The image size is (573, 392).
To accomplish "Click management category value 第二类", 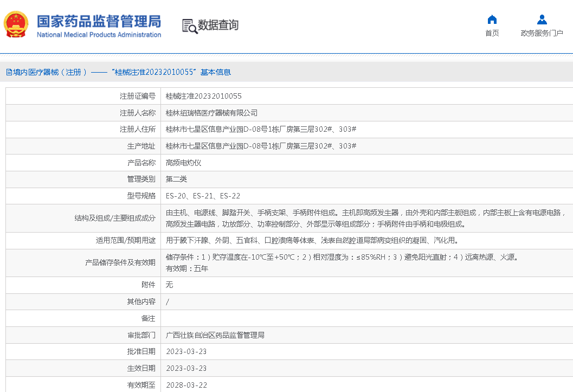I will (x=176, y=179).
